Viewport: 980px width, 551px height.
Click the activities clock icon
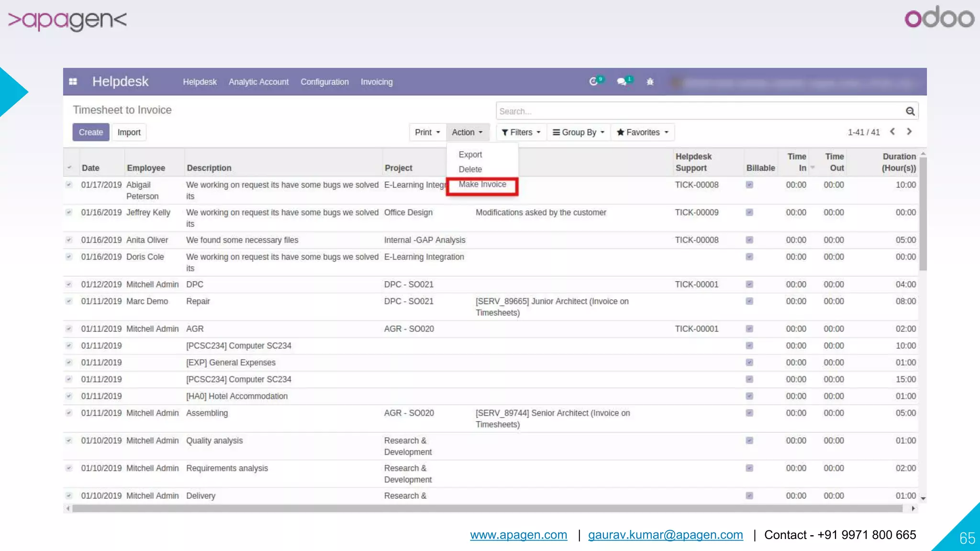[x=593, y=82]
